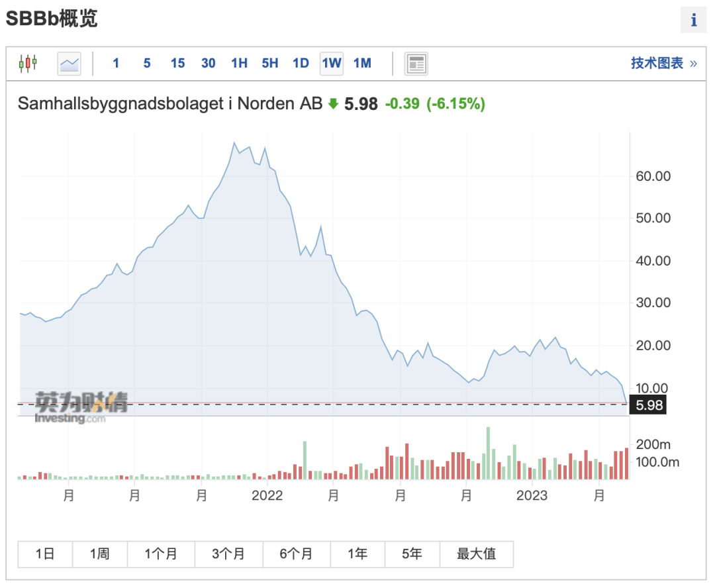715x588 pixels.
Task: Choose the 1H interval
Action: [239, 64]
